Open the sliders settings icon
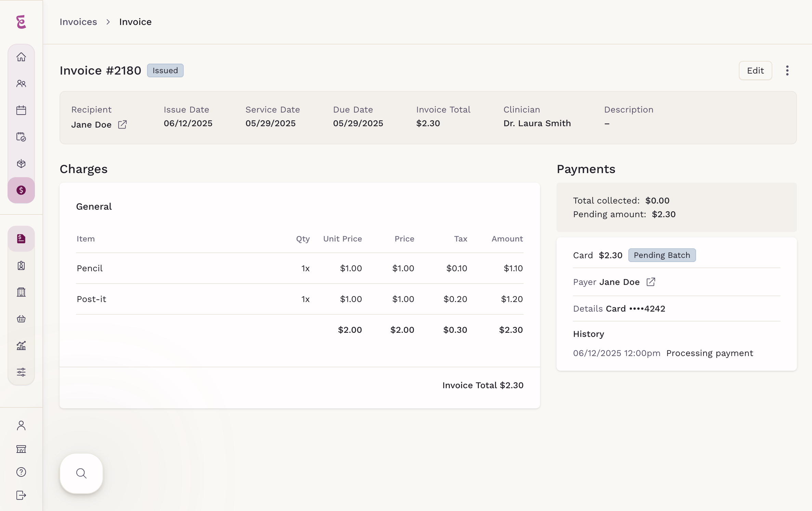This screenshot has width=812, height=511. pyautogui.click(x=21, y=372)
